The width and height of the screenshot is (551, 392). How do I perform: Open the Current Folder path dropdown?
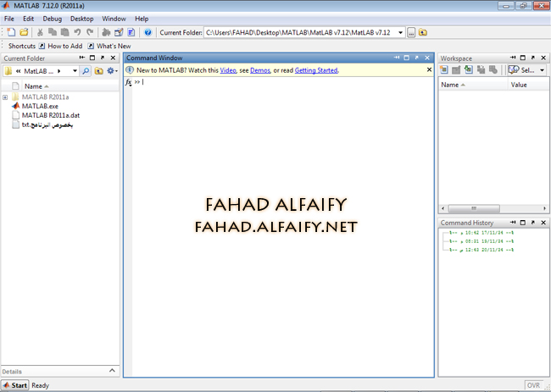[400, 32]
